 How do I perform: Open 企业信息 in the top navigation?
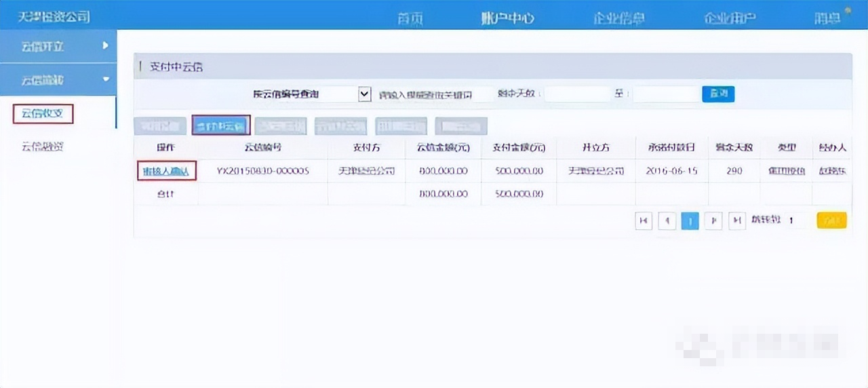[x=618, y=18]
